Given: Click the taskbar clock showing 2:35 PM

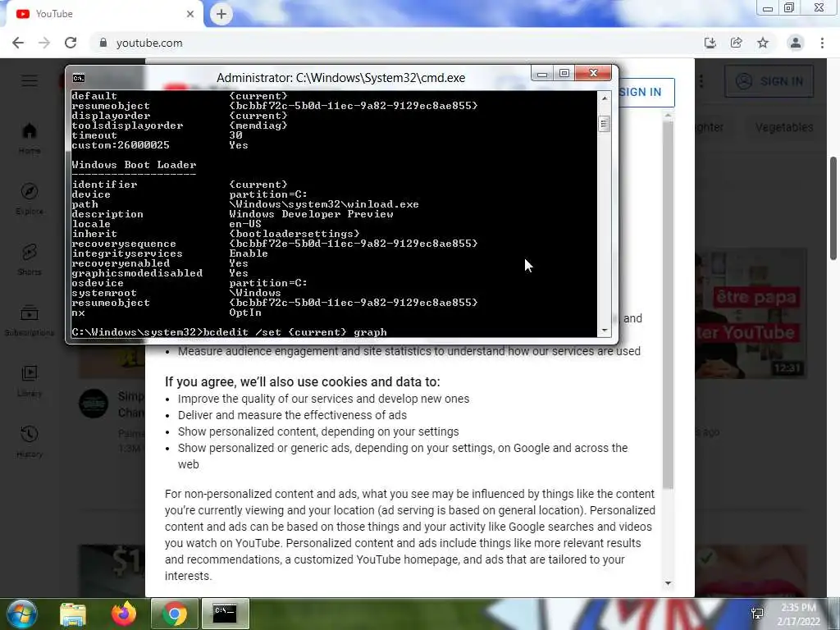Looking at the screenshot, I should point(798,614).
